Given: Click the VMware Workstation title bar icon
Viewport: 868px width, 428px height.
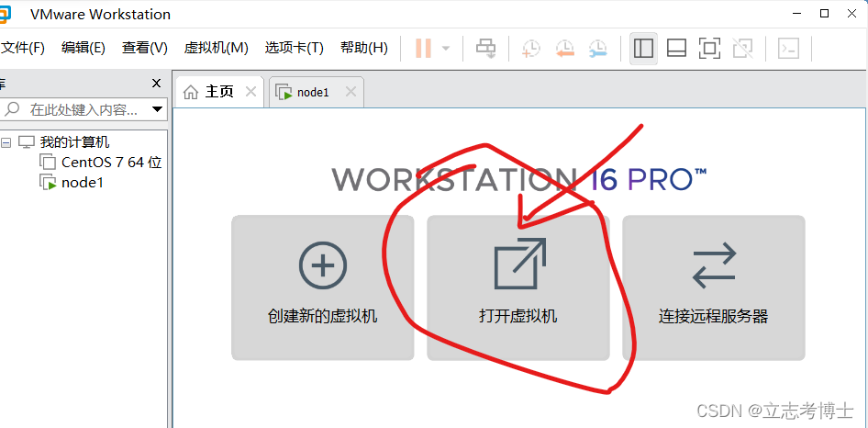Looking at the screenshot, I should [x=5, y=15].
